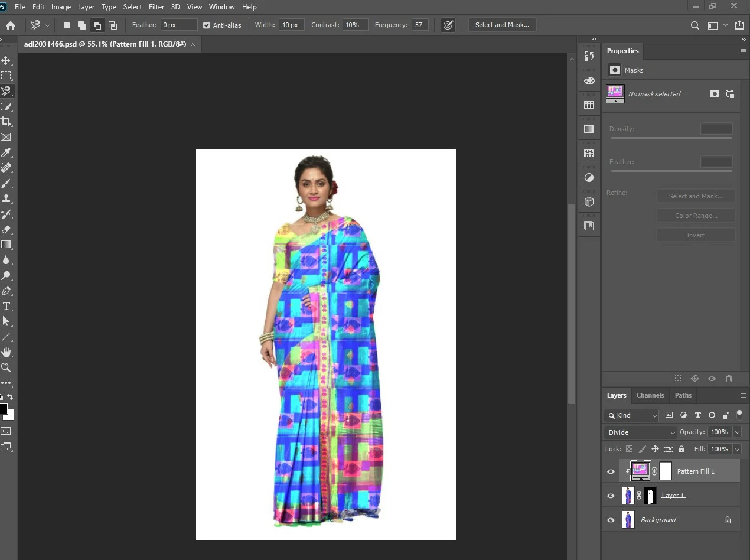
Task: Expand the layer Opacity dropdown arrow
Action: coord(737,432)
